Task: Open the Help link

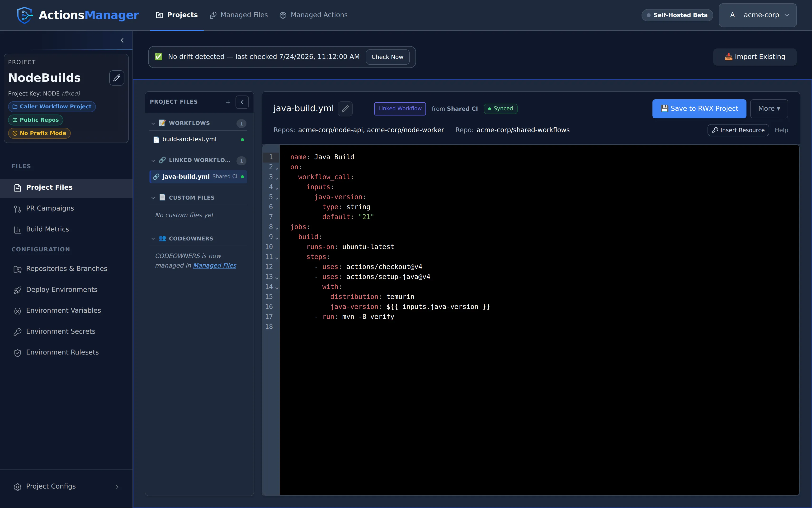Action: (781, 130)
